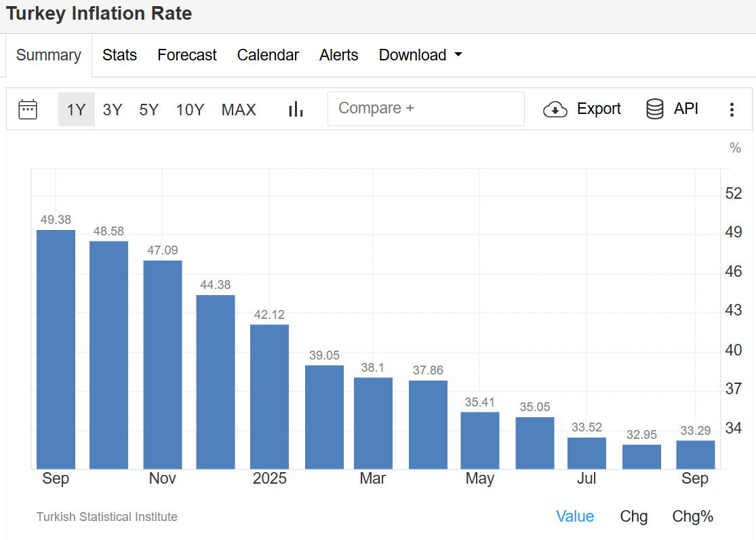Click the cloud Export download icon

coord(555,109)
